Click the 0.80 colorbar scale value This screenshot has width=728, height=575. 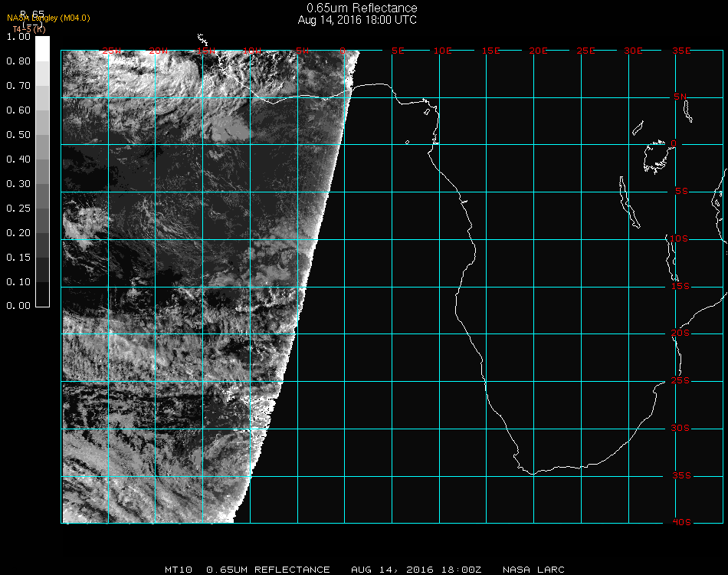[x=18, y=61]
